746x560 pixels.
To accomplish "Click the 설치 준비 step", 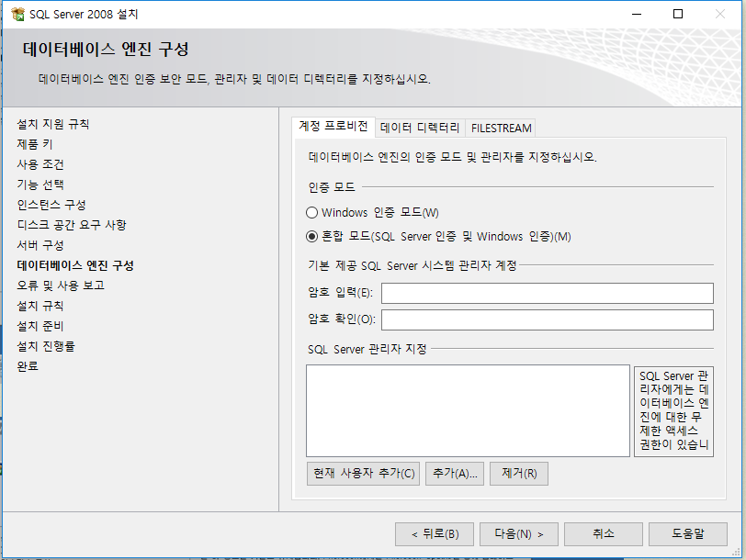I will point(40,326).
